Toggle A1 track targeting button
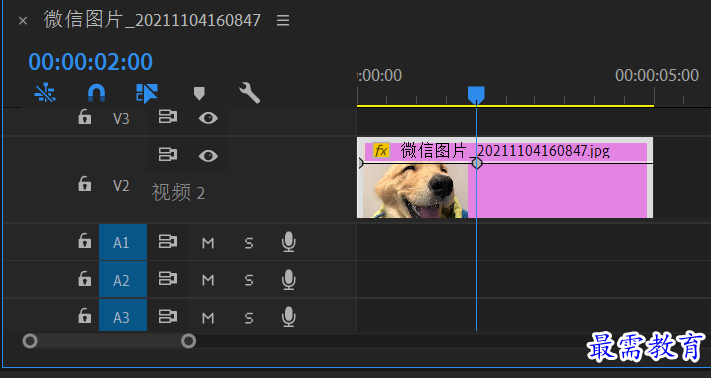Viewport: 711px width, 378px height. click(x=123, y=242)
